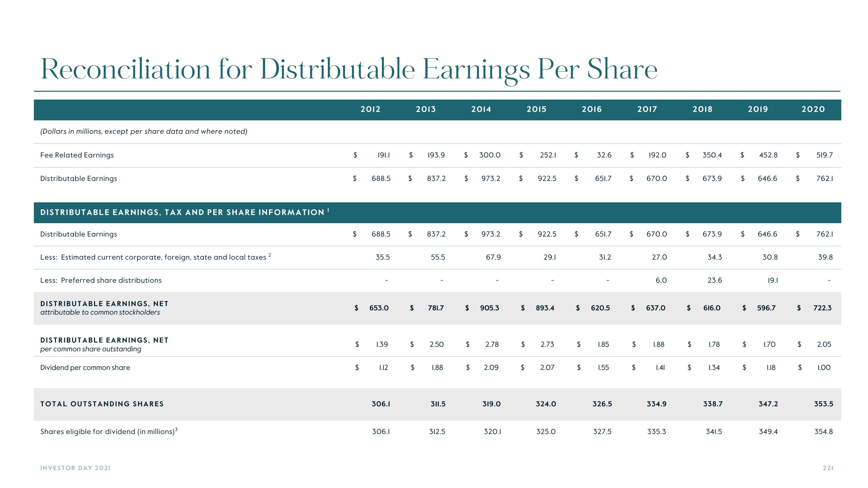
Task: Click preferred distribution value 6.0
Action: click(661, 280)
